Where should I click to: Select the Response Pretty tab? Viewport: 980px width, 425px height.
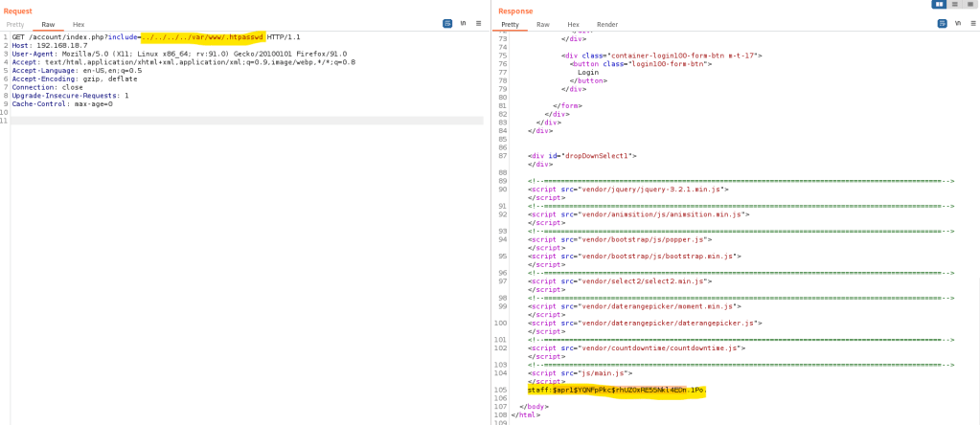(511, 24)
